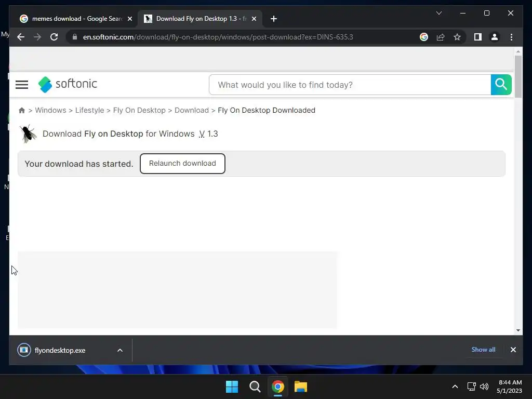Image resolution: width=532 pixels, height=399 pixels.
Task: Go back to the previous page
Action: pyautogui.click(x=21, y=37)
